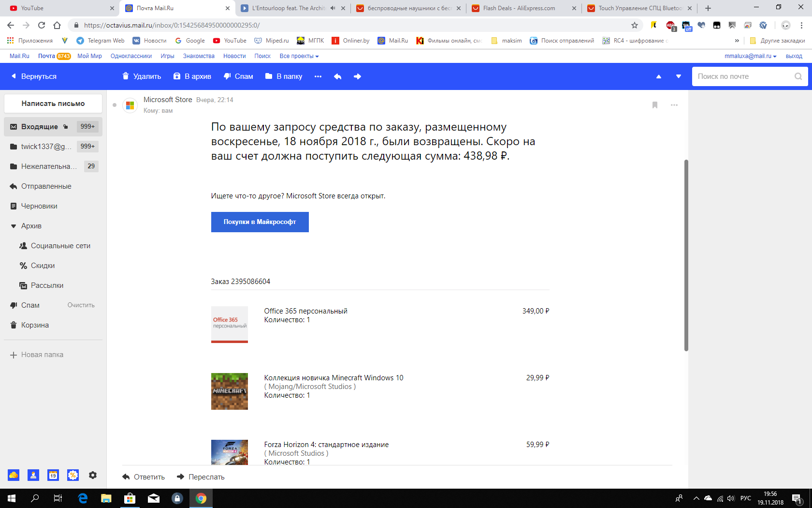
Task: Delete the email with the Удалить trash icon
Action: [x=141, y=76]
